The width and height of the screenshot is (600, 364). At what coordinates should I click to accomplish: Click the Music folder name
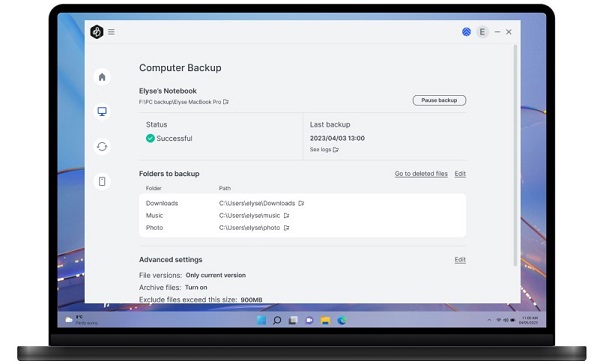[x=154, y=215]
